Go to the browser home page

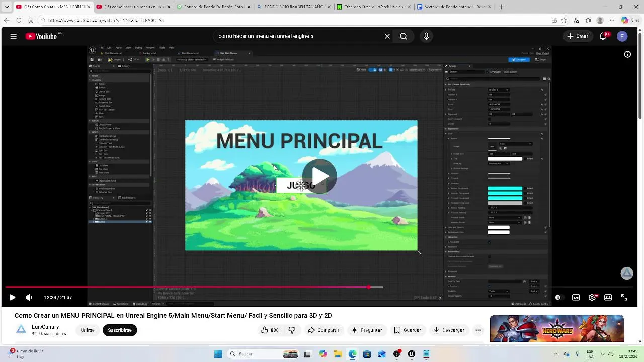tap(31, 20)
